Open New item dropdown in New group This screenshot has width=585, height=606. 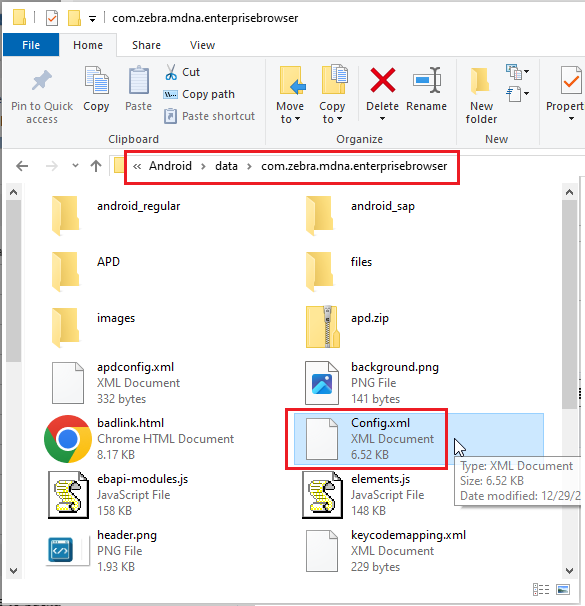(517, 71)
